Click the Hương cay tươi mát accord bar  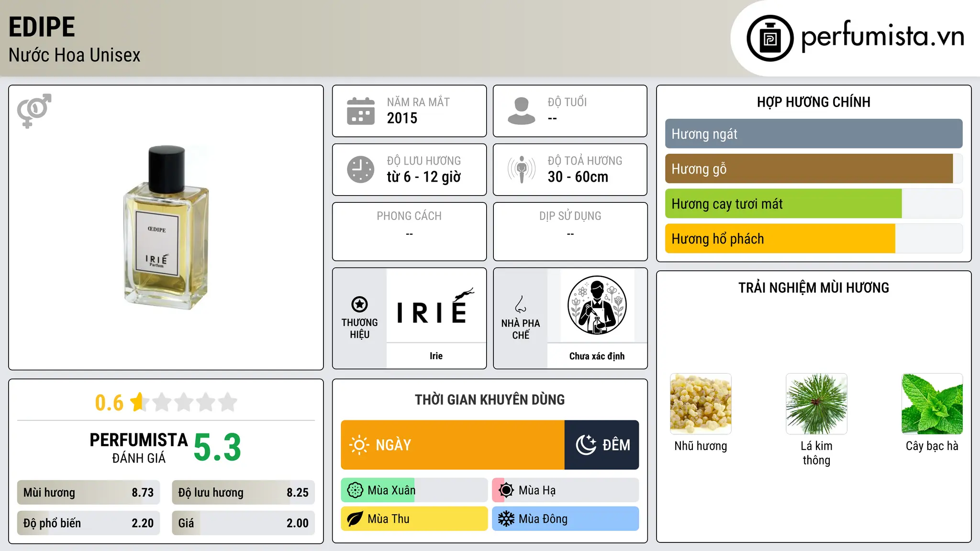(813, 204)
